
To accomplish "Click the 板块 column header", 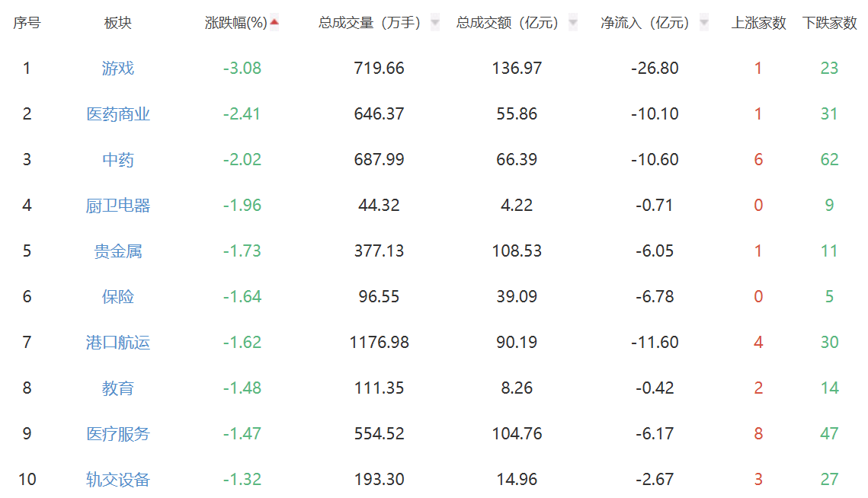I will [118, 23].
